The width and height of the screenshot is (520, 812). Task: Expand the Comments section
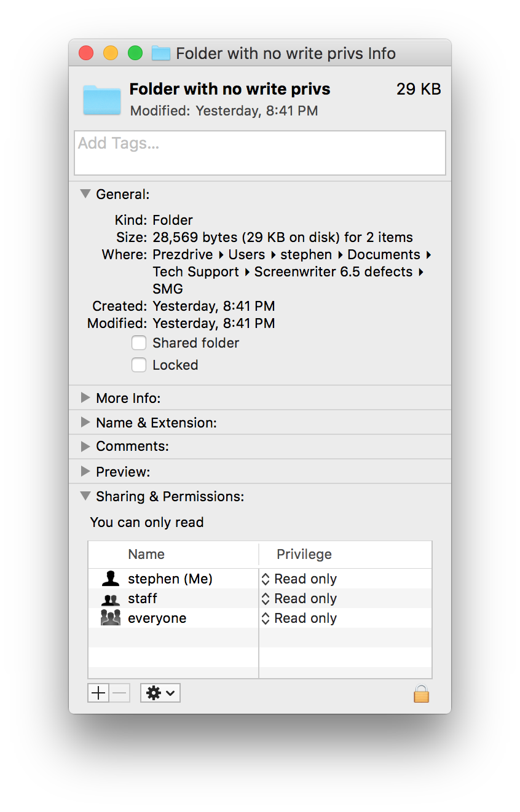pyautogui.click(x=85, y=447)
